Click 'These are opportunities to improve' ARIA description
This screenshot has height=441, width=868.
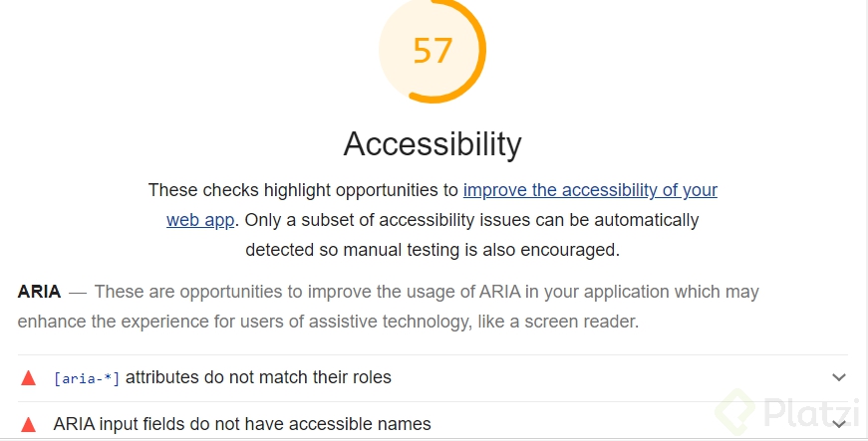[x=427, y=292]
